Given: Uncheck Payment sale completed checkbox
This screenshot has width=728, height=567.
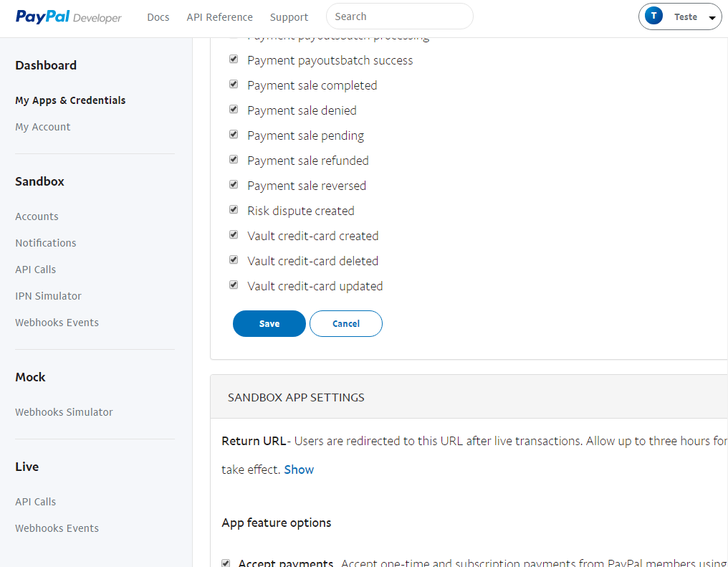Looking at the screenshot, I should (x=234, y=85).
